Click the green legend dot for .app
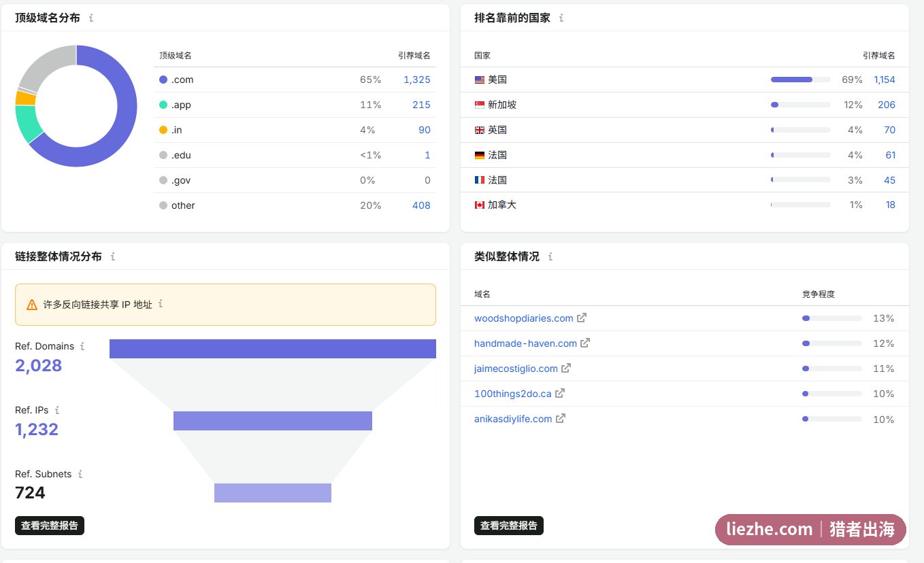The height and width of the screenshot is (563, 924). click(x=163, y=105)
